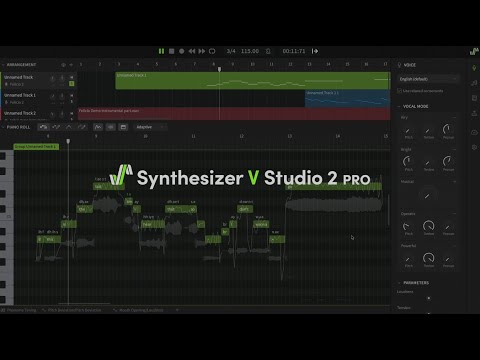Click the globe icon in the Arrangement header

[63, 65]
